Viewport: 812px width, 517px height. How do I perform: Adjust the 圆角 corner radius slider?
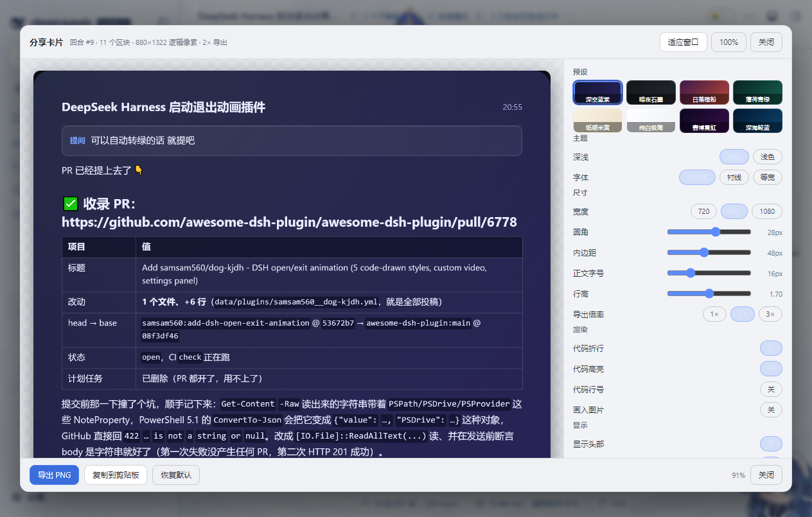click(x=709, y=232)
